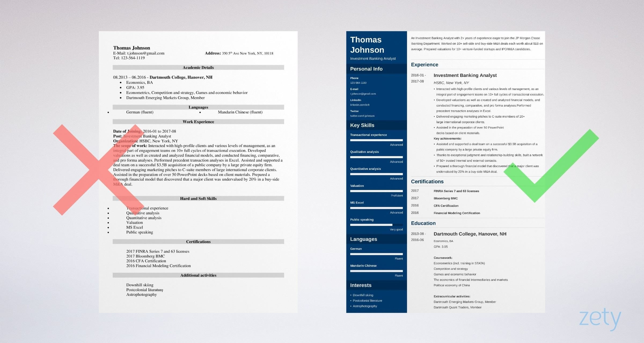Toggle the Transactional experience skill bar
Screen dimensions: 644x343
(x=376, y=140)
